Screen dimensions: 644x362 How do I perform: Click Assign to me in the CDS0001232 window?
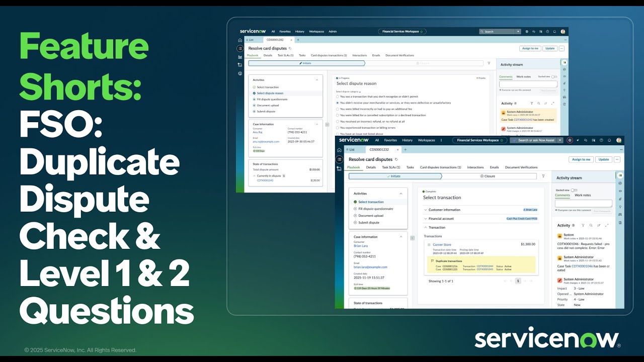pos(581,159)
